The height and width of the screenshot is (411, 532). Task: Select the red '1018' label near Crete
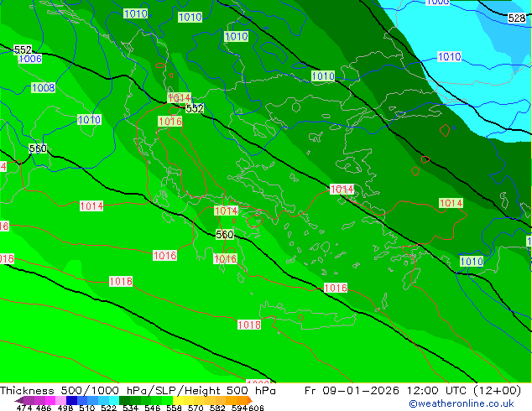(249, 325)
